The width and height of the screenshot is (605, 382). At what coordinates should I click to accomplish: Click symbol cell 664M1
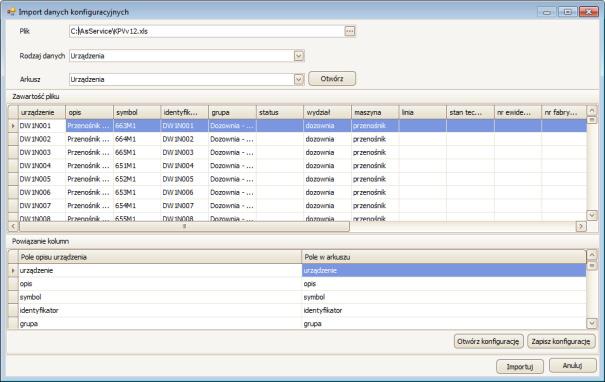click(x=137, y=139)
